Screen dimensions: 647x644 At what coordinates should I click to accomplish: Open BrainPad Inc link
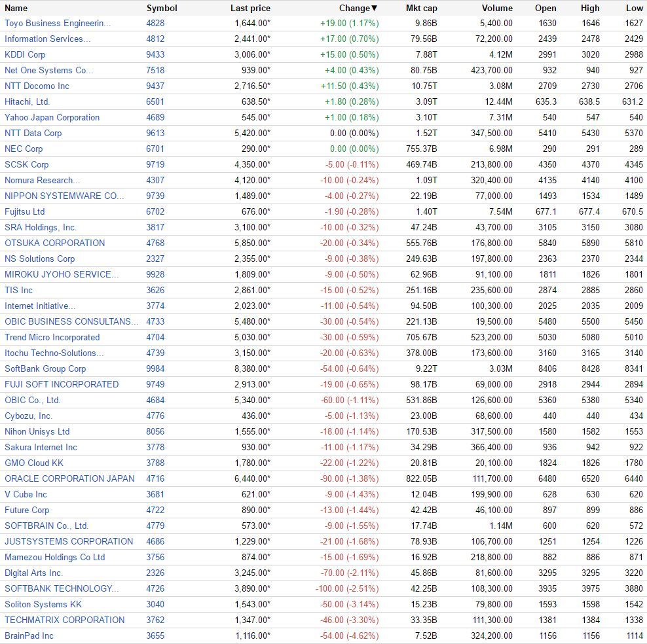point(29,635)
